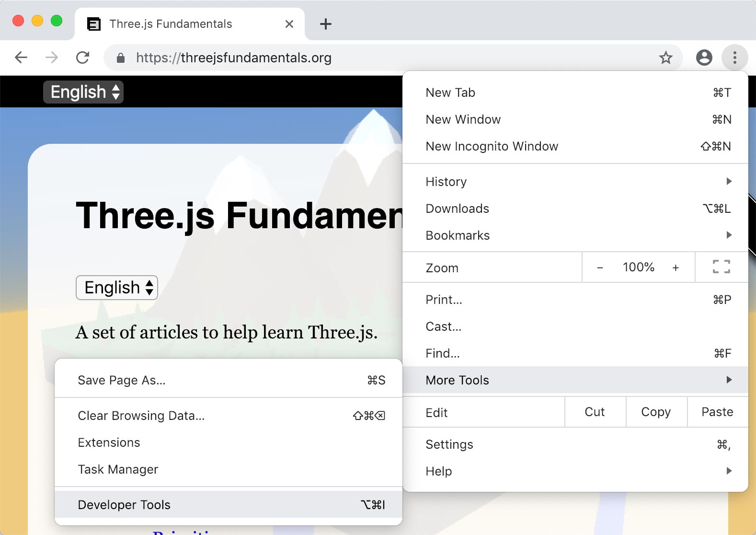
Task: Open the English language dropdown in header
Action: [x=83, y=92]
